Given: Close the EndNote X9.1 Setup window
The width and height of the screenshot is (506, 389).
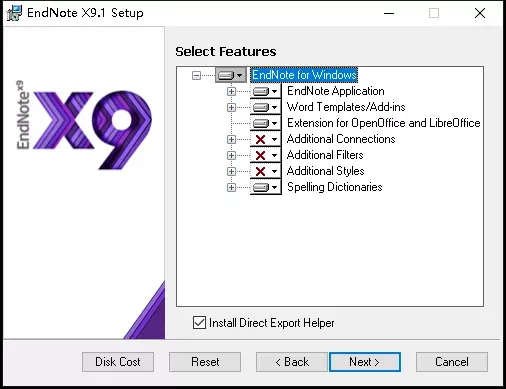Looking at the screenshot, I should [480, 13].
